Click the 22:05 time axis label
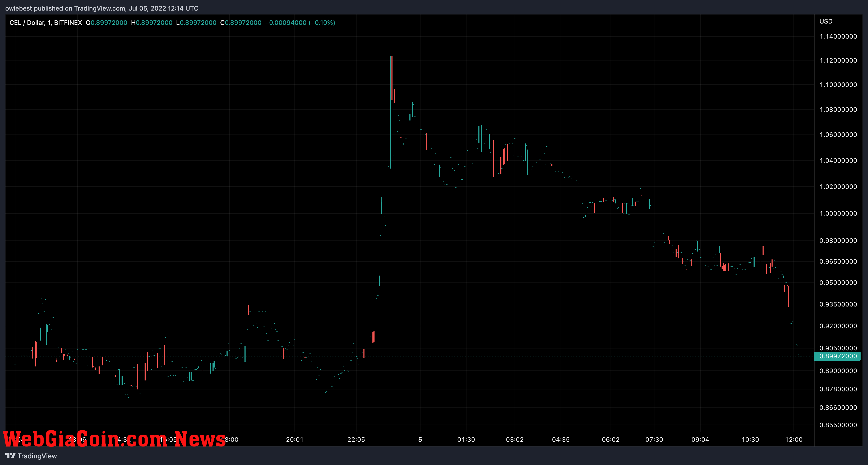Screen dimensions: 868x465 tap(356, 439)
